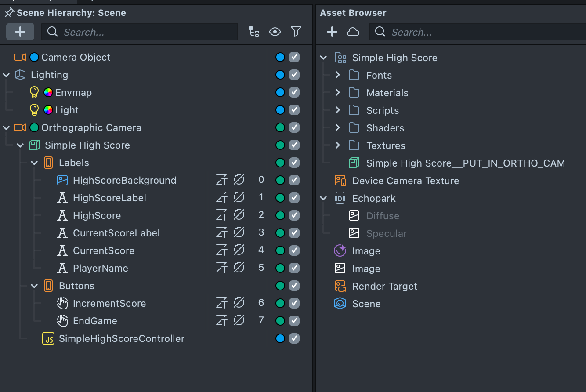This screenshot has height=392, width=586.
Task: Click the JS icon of SimpleHighScoreController
Action: click(x=48, y=338)
